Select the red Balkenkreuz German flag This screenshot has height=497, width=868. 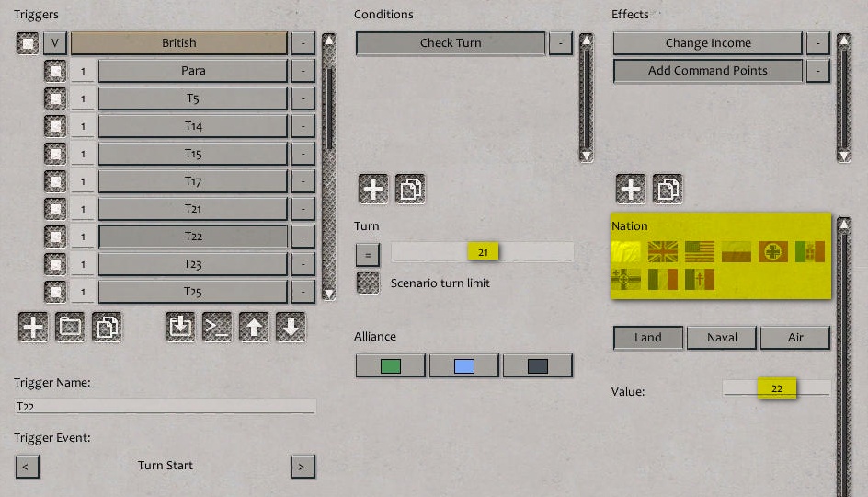[773, 251]
